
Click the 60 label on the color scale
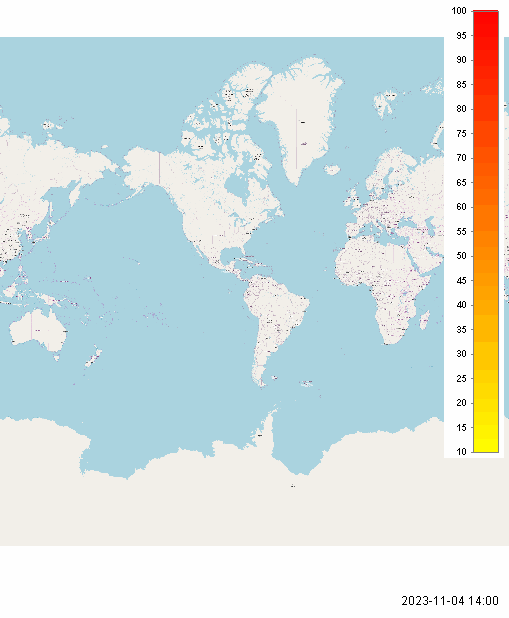click(x=461, y=207)
